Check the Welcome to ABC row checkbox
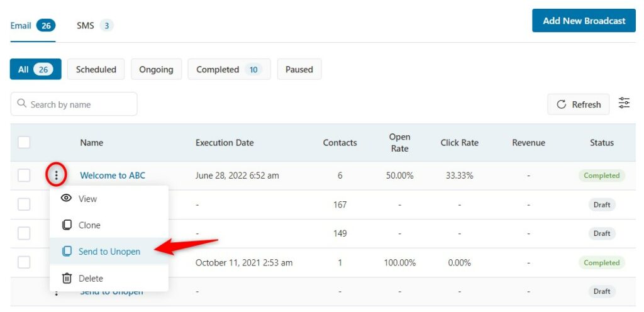Screen dimensions: 644x312 (x=24, y=175)
